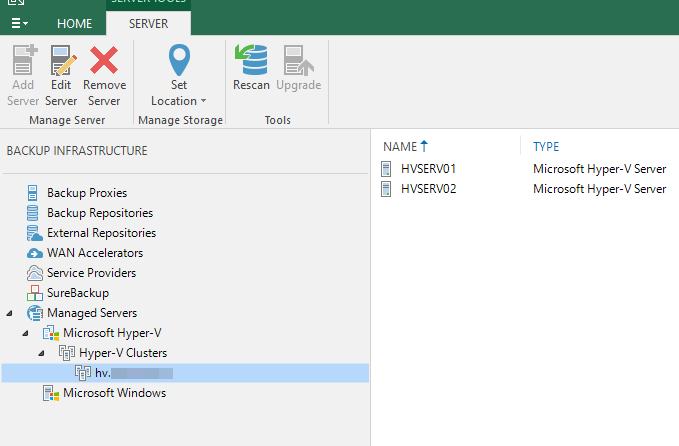This screenshot has width=679, height=446.
Task: Click HVSERV02 Microsoft Hyper-V Server type cell
Action: (599, 189)
